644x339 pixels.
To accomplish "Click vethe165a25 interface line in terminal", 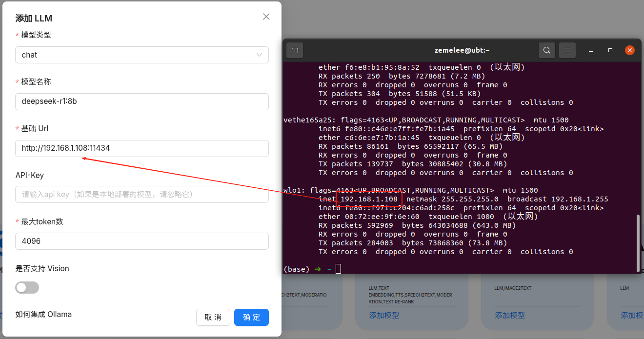I will point(426,120).
